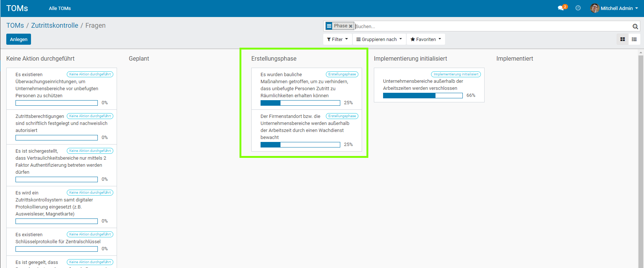Click the Phase group facet icon
The height and width of the screenshot is (268, 644).
[329, 26]
